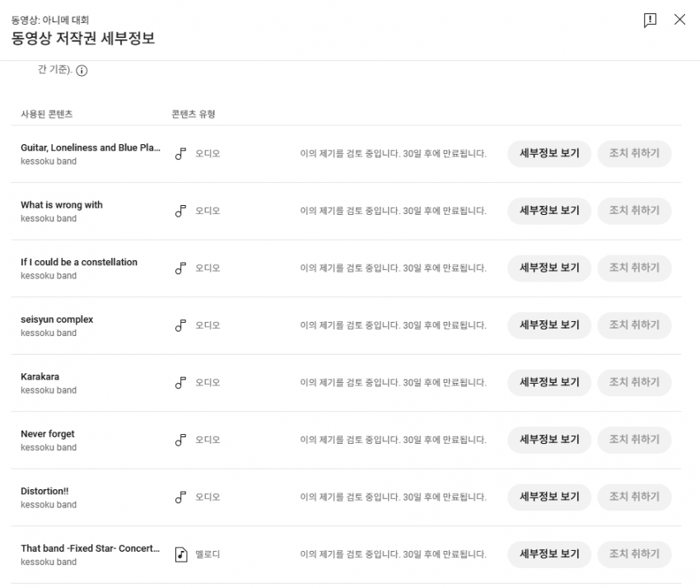View details for That band -Fixed Star- Concert
This screenshot has width=700, height=588.
point(549,554)
